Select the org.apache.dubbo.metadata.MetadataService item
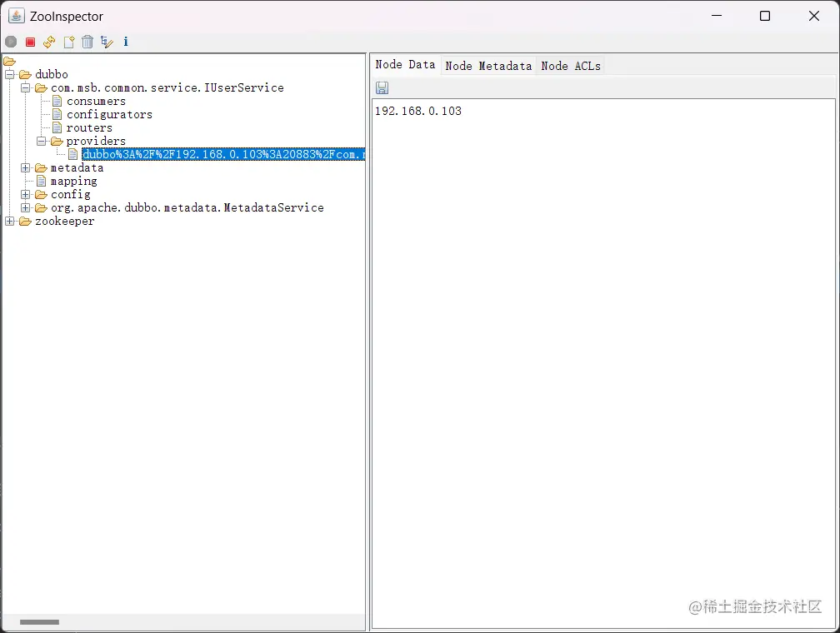 click(187, 207)
